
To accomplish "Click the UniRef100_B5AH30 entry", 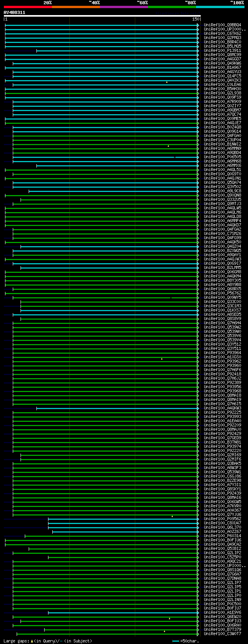I will point(222,89).
